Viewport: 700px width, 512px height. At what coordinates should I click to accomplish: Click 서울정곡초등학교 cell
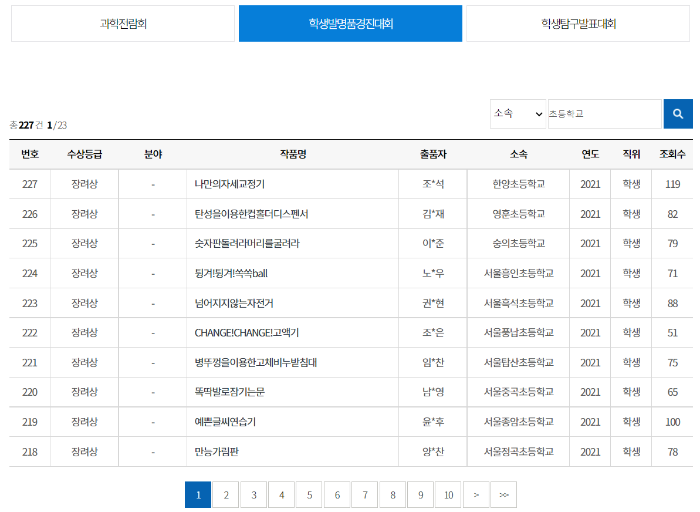tap(518, 452)
